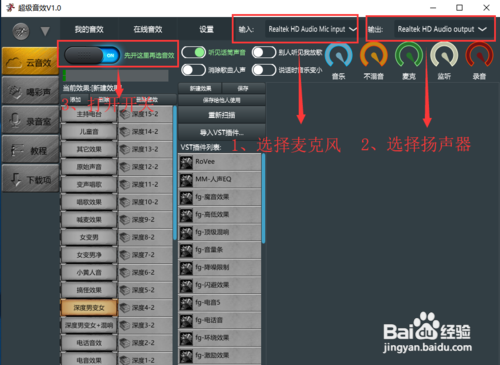
Task: Select the 女变男 effect preset
Action: tap(89, 237)
